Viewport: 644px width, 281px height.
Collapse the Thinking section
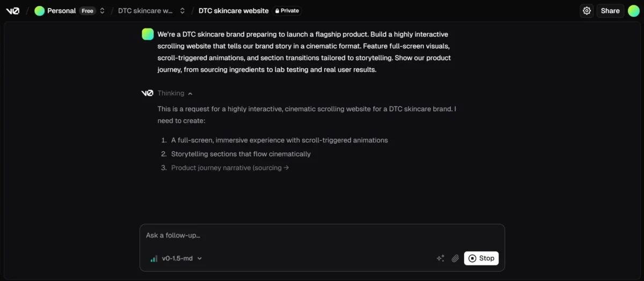(190, 93)
